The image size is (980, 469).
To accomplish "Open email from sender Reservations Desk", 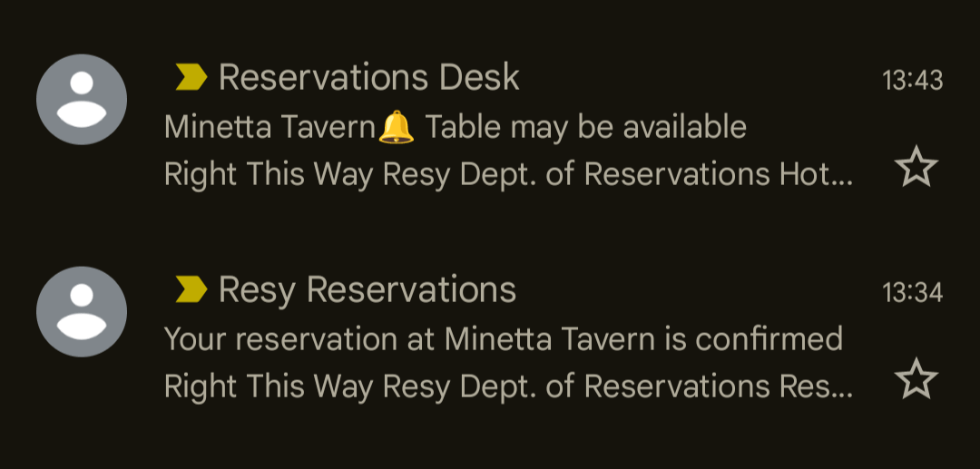I will click(368, 77).
